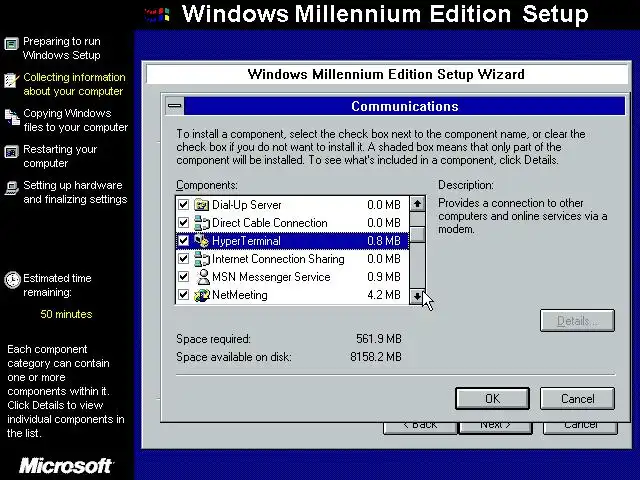
Task: Click the HyperTerminal component icon
Action: [x=202, y=241]
